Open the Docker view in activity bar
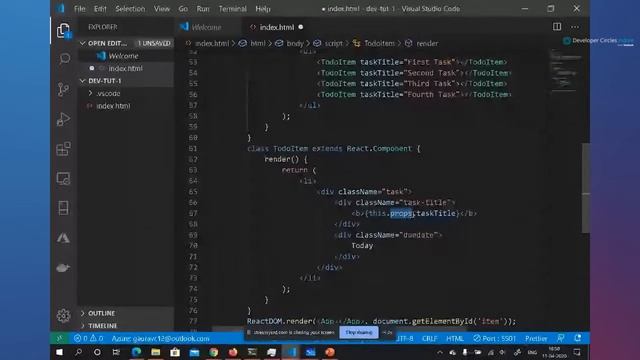640x360 pixels. click(63, 268)
